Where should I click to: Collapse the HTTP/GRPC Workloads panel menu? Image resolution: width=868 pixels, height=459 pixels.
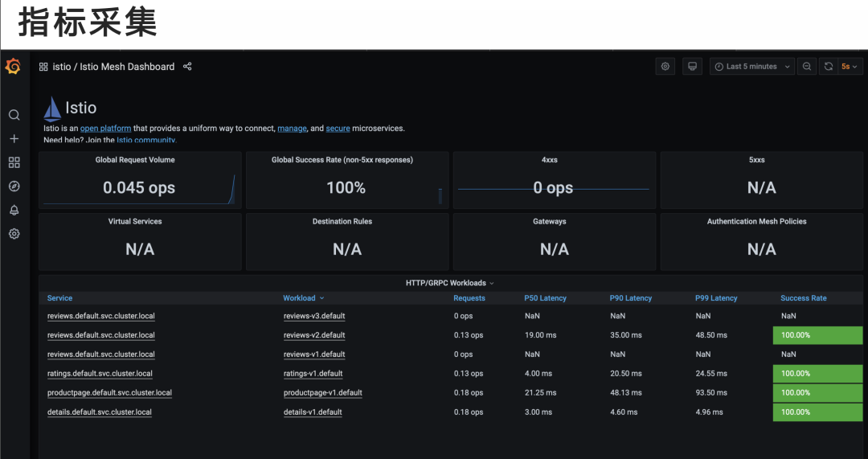pos(450,283)
